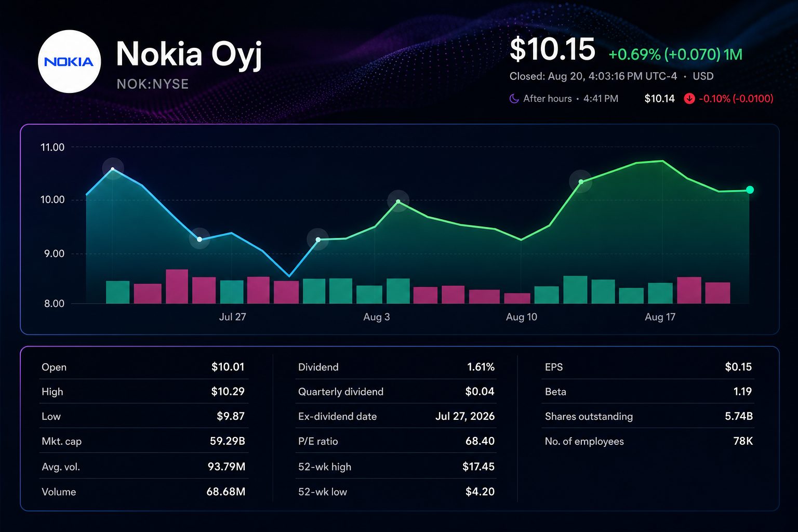Click the 9.00 y-axis label
Viewport: 798px width, 532px height.
click(54, 254)
